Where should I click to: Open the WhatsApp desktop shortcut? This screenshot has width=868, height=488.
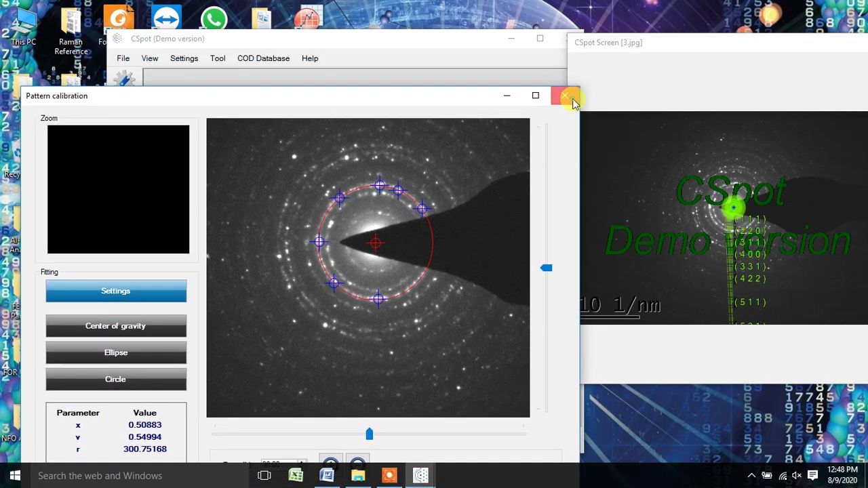(x=214, y=19)
